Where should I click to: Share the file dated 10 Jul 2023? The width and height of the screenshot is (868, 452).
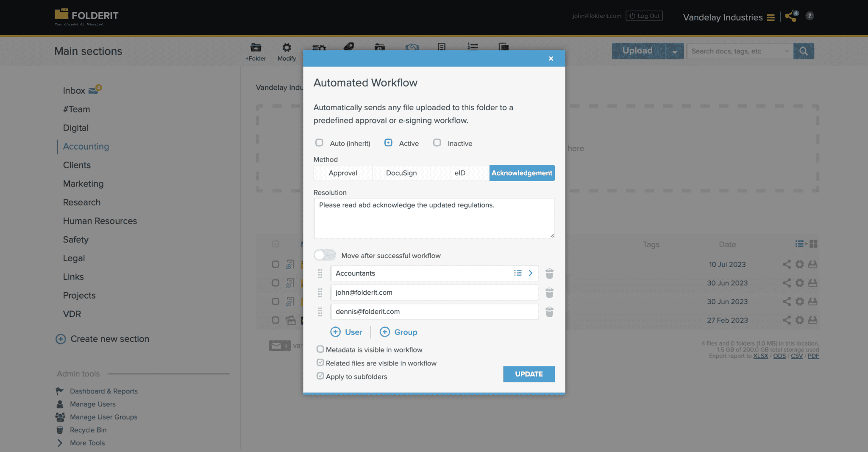pyautogui.click(x=787, y=264)
